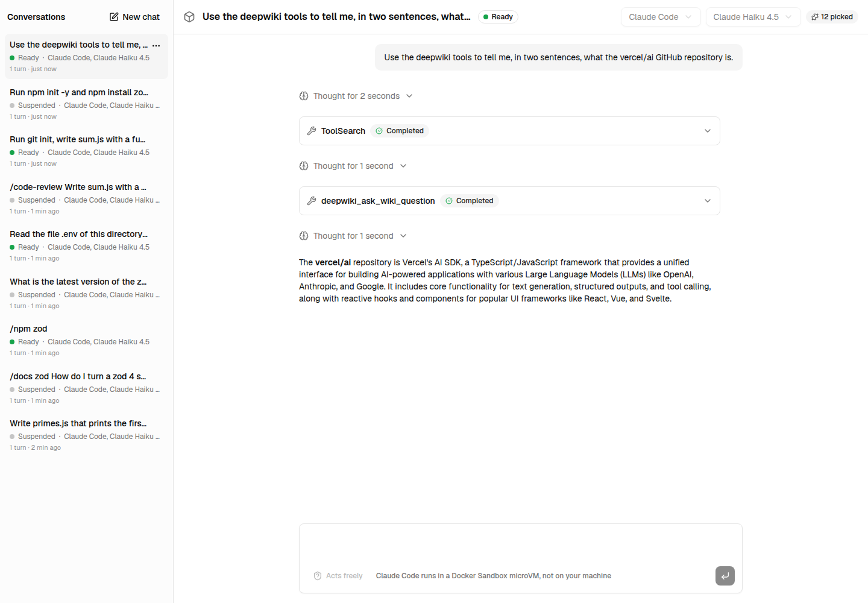The width and height of the screenshot is (868, 603).
Task: Open the 'Run git init, write sum.js' conversation
Action: (86, 151)
